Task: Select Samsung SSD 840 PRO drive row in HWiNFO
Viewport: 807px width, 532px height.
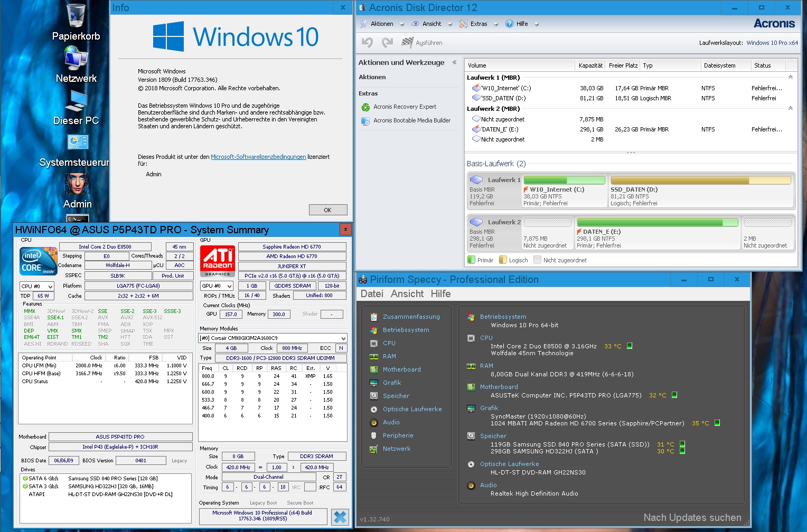Action: [106, 478]
